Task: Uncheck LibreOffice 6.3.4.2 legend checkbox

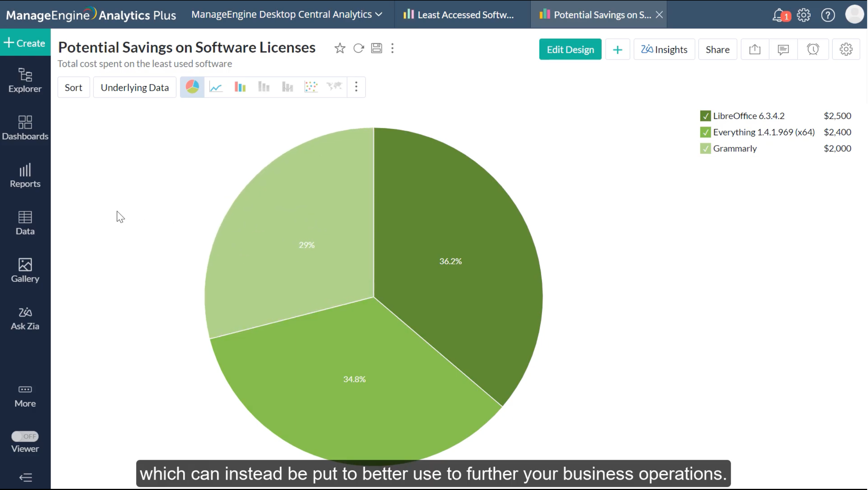Action: 705,116
